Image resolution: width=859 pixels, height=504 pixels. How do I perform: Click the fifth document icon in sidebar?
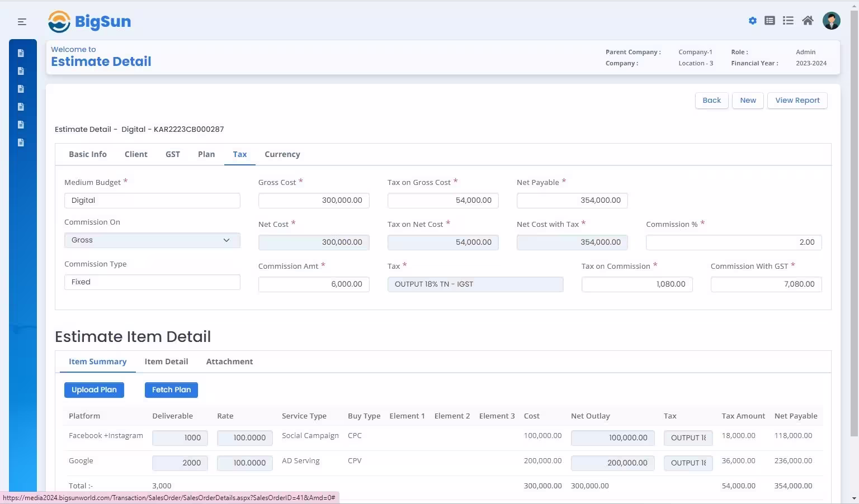(x=21, y=125)
